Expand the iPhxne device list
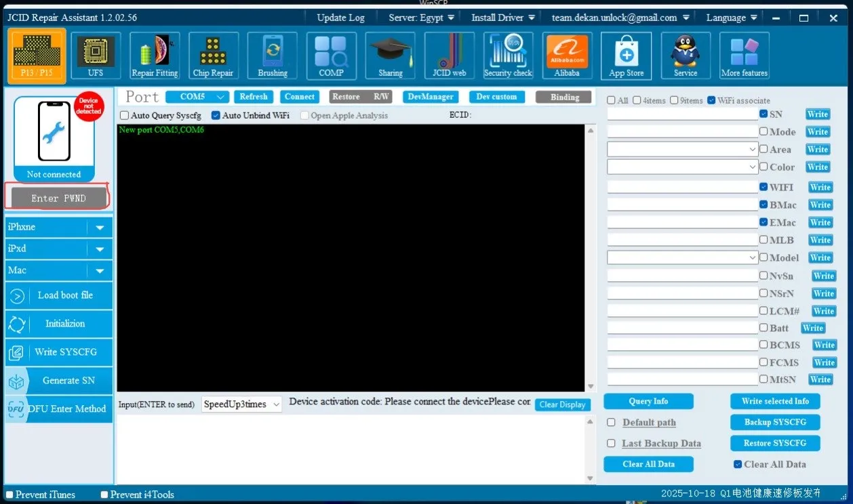Image resolution: width=853 pixels, height=504 pixels. click(x=100, y=228)
